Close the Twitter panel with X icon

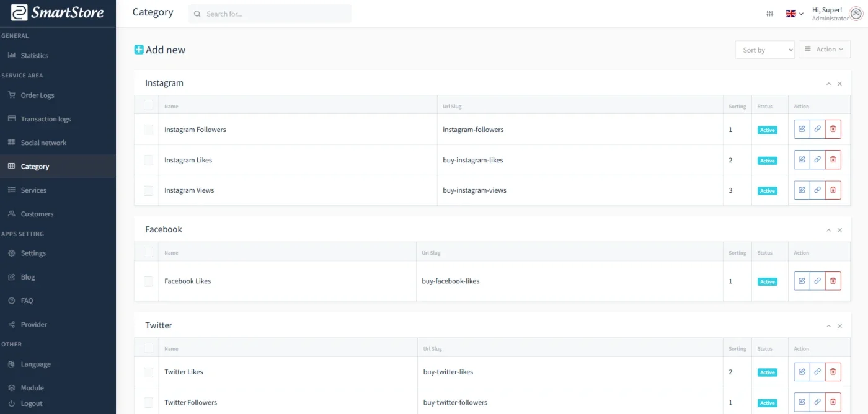coord(839,326)
